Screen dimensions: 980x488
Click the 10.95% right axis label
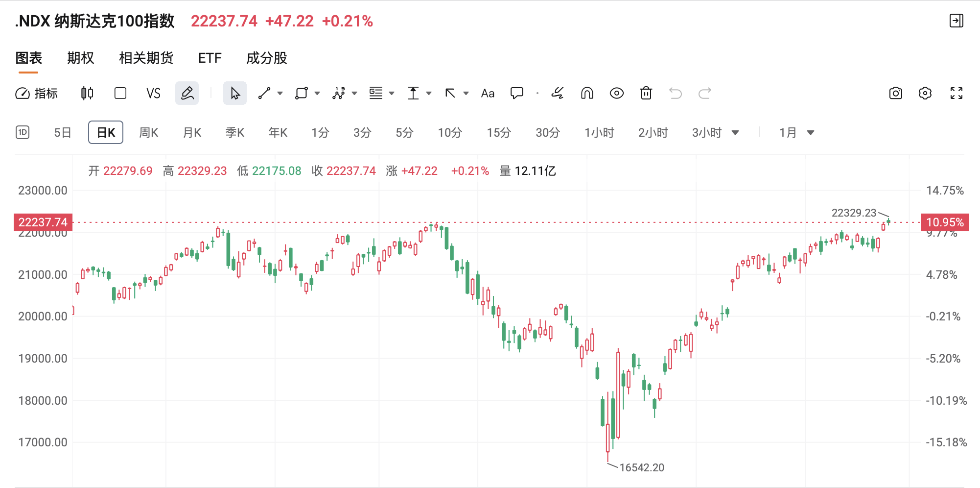[945, 222]
